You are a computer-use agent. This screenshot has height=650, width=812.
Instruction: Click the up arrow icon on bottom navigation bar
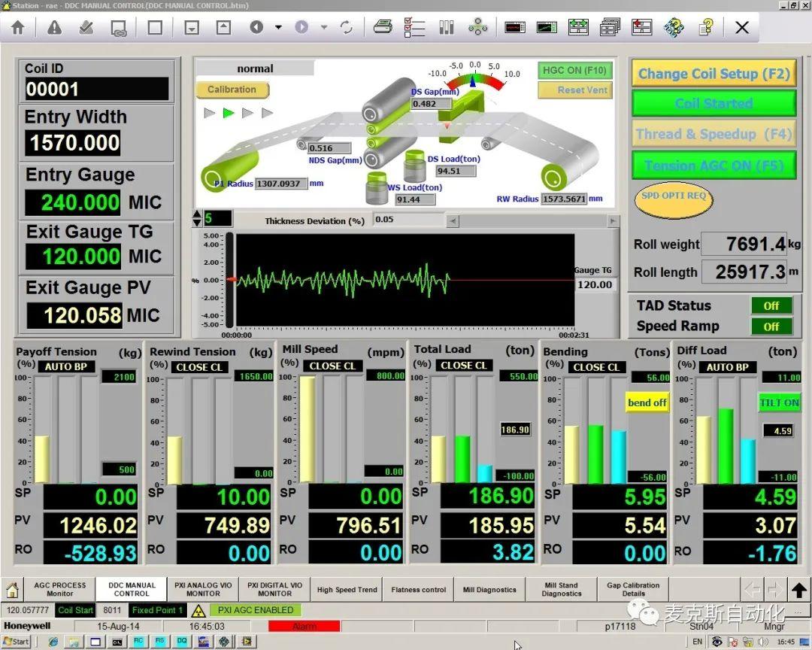point(798,590)
